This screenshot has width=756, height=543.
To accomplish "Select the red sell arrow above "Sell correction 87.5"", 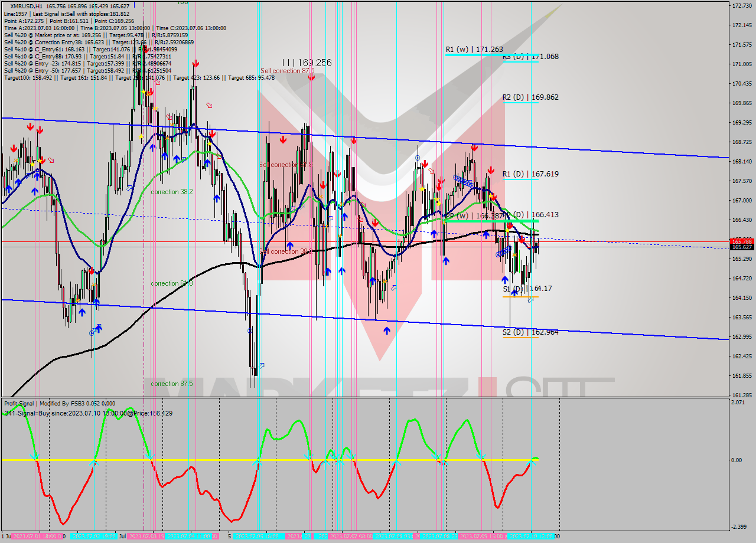I will point(311,78).
